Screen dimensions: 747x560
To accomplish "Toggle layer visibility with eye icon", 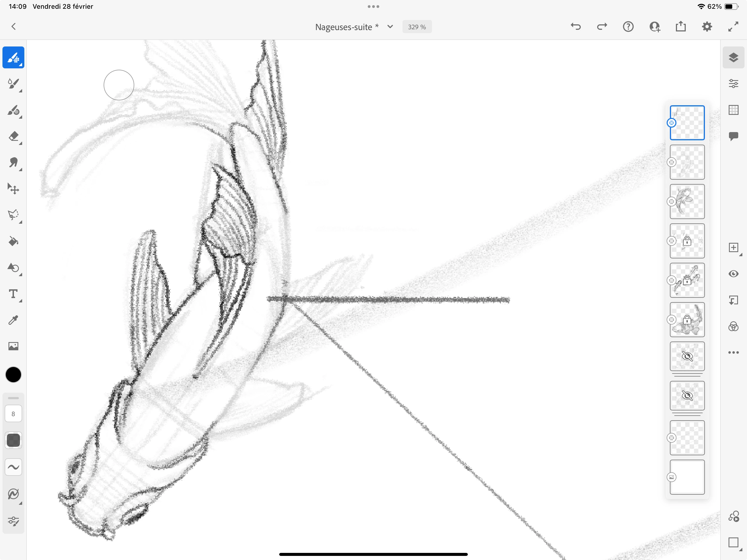I will (733, 274).
